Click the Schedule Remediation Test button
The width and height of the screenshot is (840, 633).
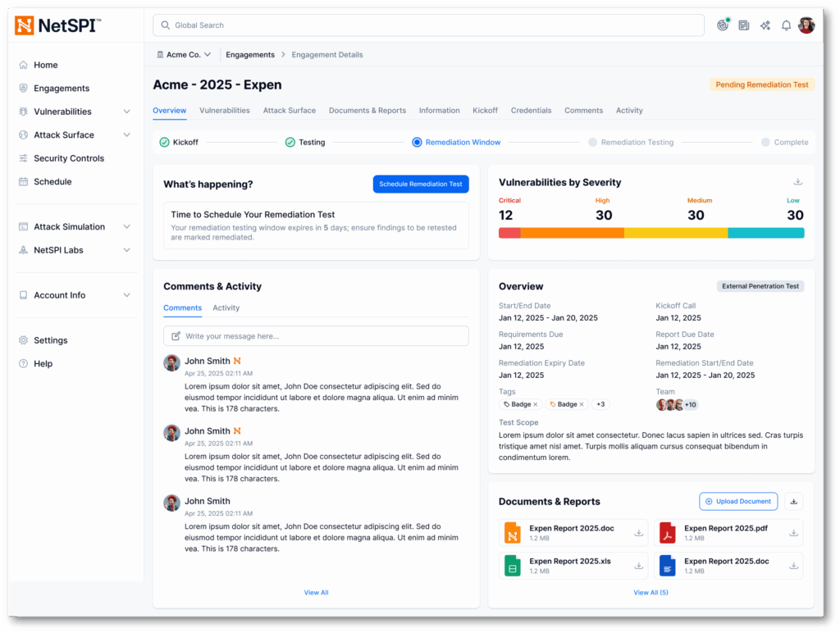point(421,184)
